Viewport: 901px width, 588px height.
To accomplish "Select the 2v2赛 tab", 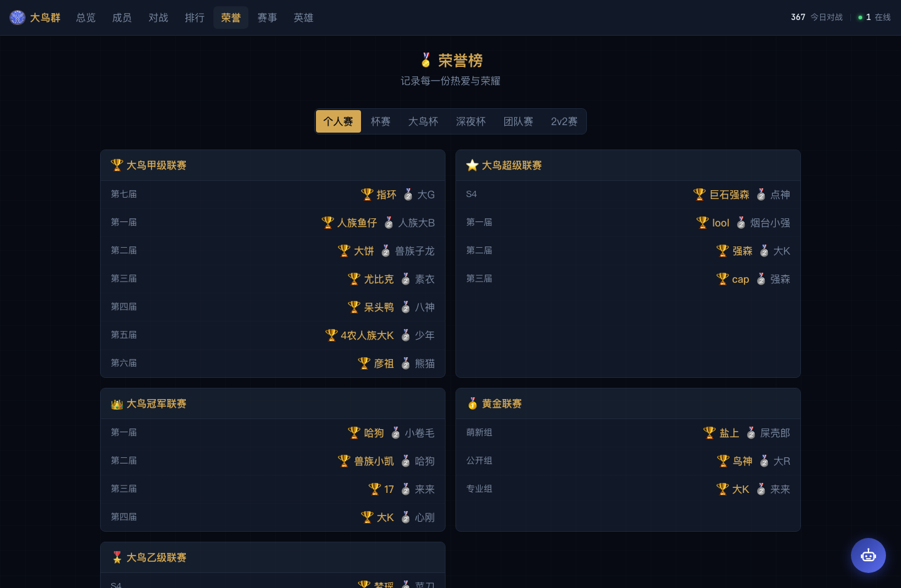I will (564, 121).
